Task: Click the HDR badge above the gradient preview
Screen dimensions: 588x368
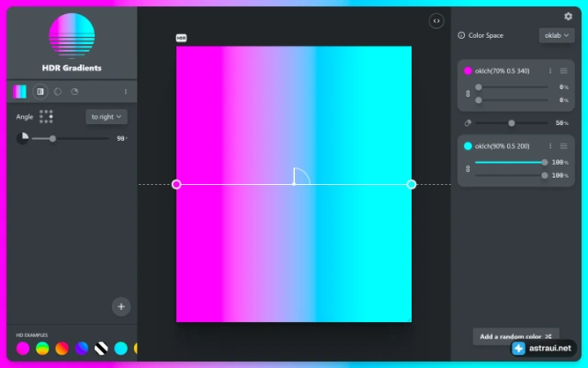Action: (181, 38)
